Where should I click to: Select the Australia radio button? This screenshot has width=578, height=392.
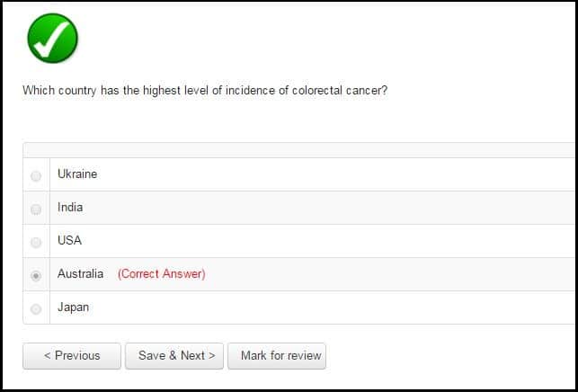36,275
